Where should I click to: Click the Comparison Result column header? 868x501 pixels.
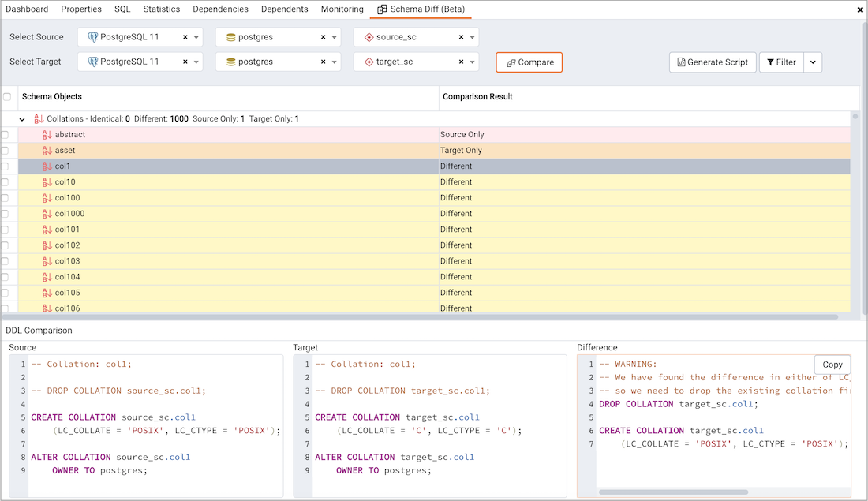477,97
